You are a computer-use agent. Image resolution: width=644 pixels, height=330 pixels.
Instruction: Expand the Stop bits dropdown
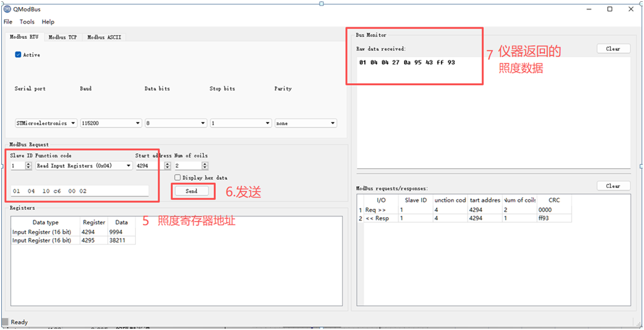[240, 123]
